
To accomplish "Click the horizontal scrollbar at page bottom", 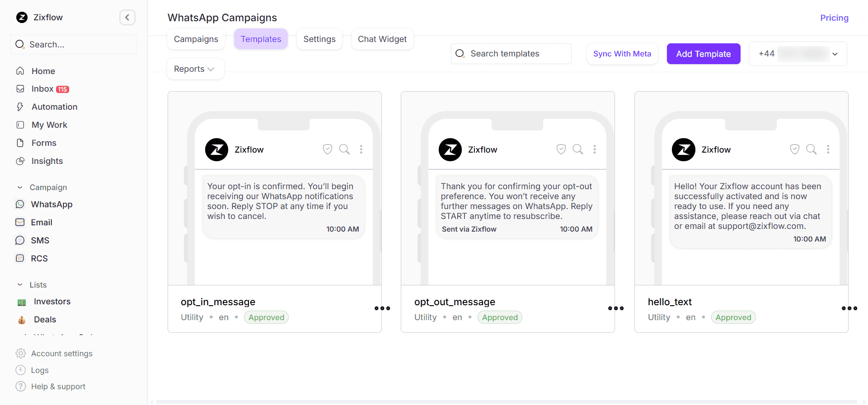I will point(506,402).
